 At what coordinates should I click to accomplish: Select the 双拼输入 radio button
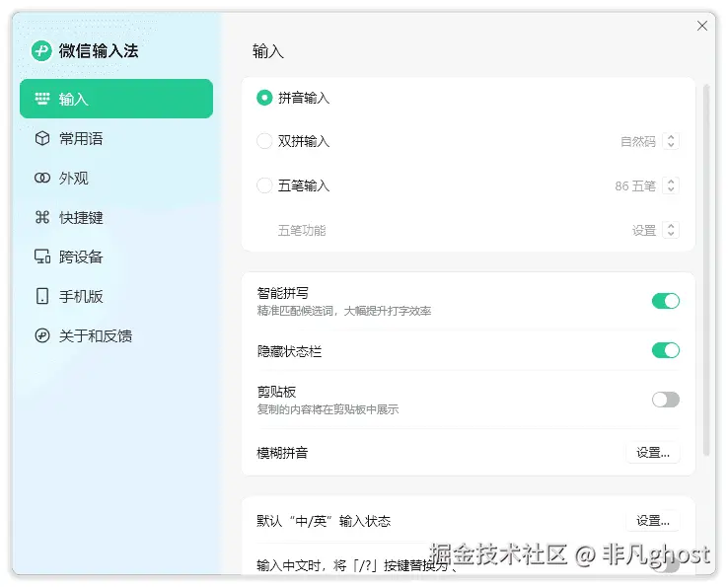pos(264,141)
